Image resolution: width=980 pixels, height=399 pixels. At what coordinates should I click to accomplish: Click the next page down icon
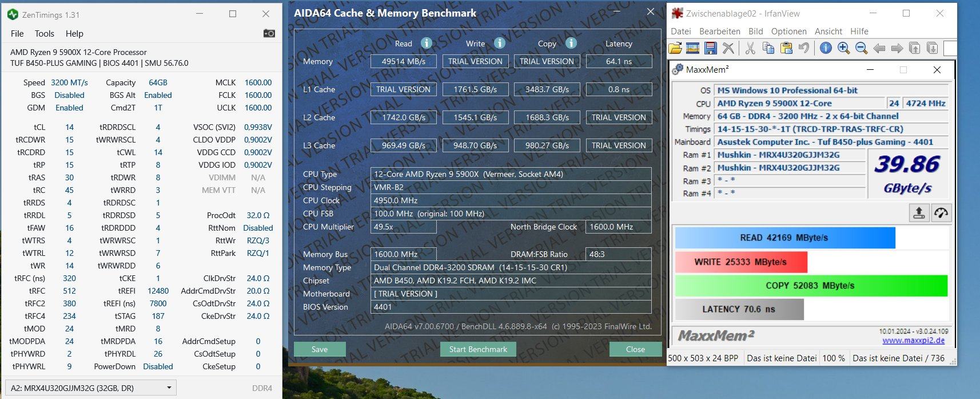(933, 48)
